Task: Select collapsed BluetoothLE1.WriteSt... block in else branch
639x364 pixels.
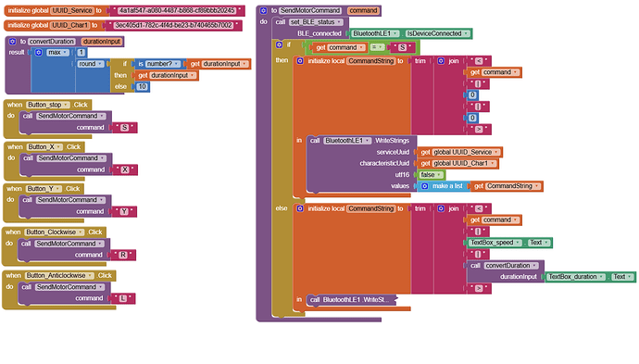Action: tap(352, 300)
